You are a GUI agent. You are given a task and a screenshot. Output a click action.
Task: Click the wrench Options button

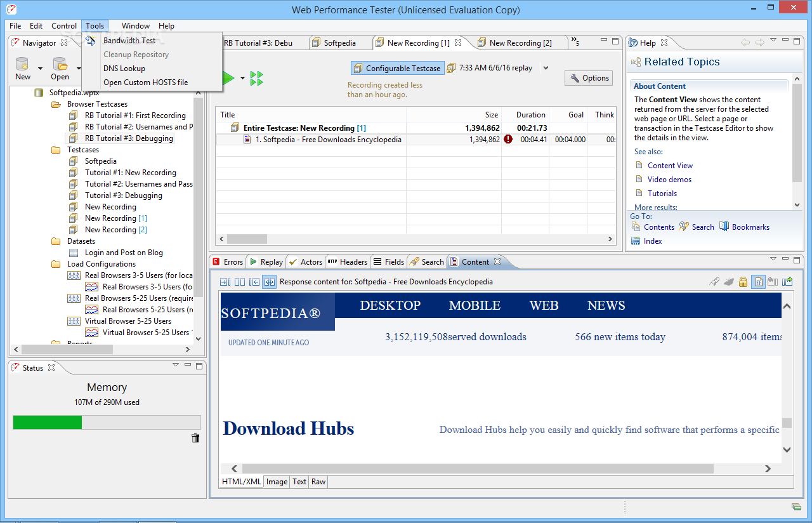(589, 78)
